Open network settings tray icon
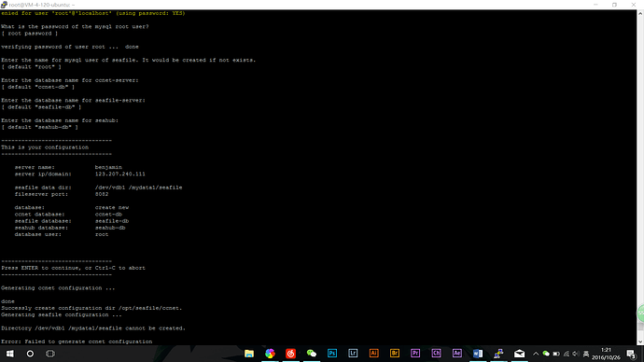The height and width of the screenshot is (362, 644). tap(566, 354)
